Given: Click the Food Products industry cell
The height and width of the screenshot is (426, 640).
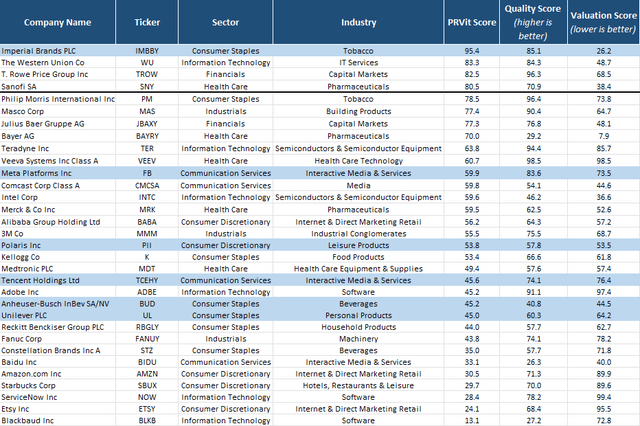Looking at the screenshot, I should point(358,257).
